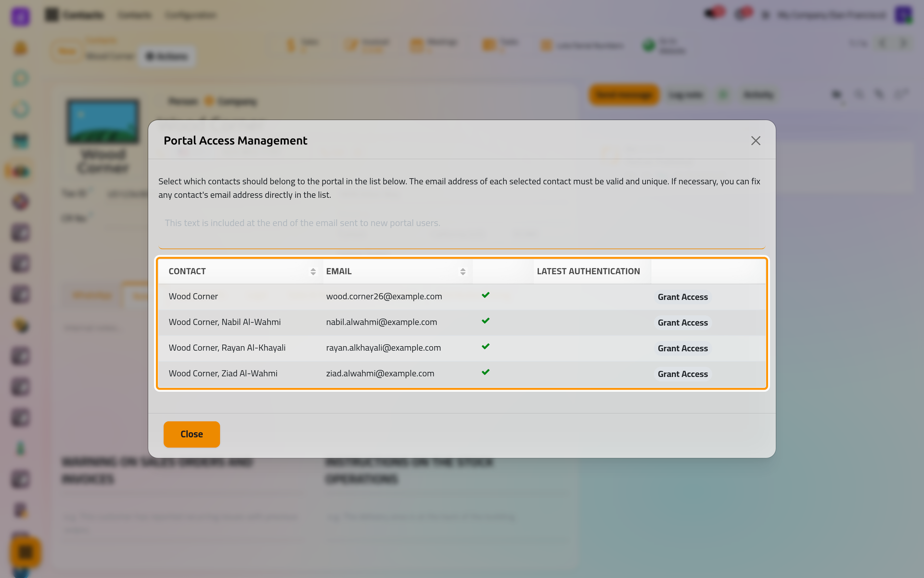The image size is (924, 578).
Task: Select 'Wood Corner, Ziad Al-Wahmi' contact cell
Action: 223,373
